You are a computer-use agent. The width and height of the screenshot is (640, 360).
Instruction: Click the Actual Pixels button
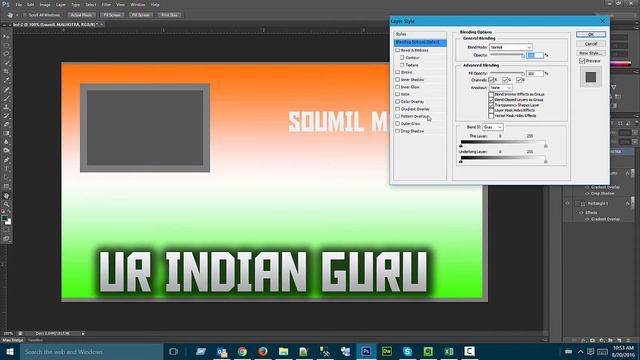coord(81,15)
